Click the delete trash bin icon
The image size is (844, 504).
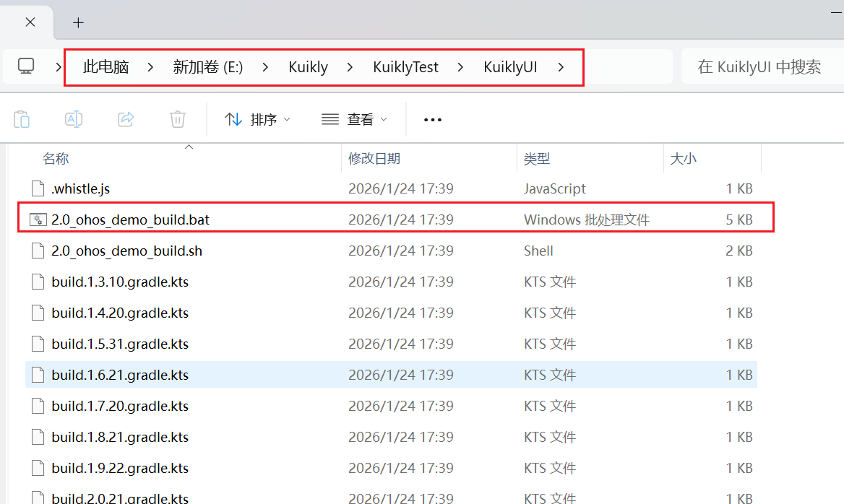pos(178,119)
